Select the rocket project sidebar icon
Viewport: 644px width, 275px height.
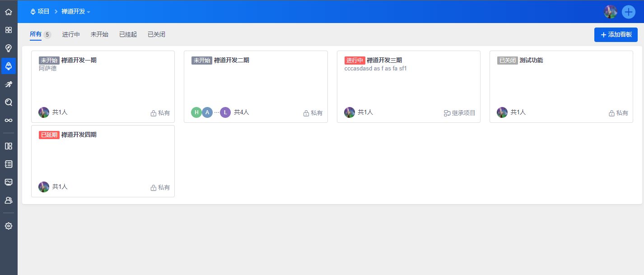[x=9, y=66]
